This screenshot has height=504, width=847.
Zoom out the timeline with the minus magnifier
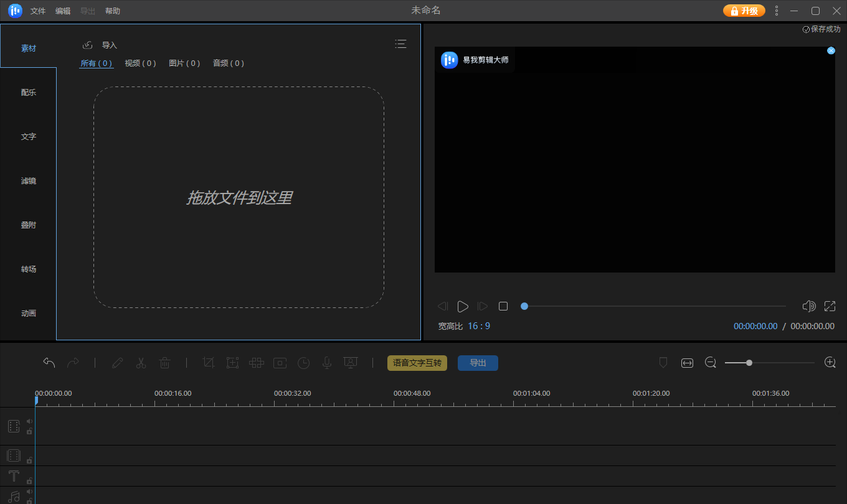tap(711, 363)
